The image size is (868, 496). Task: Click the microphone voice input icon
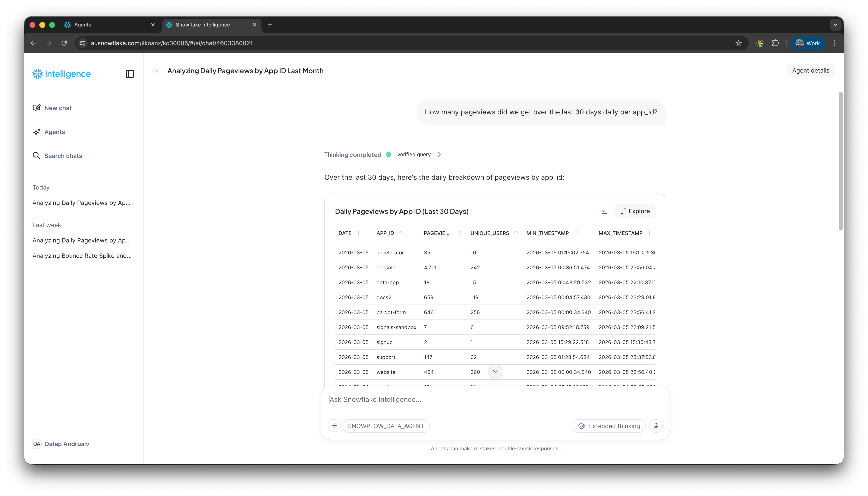tap(656, 426)
